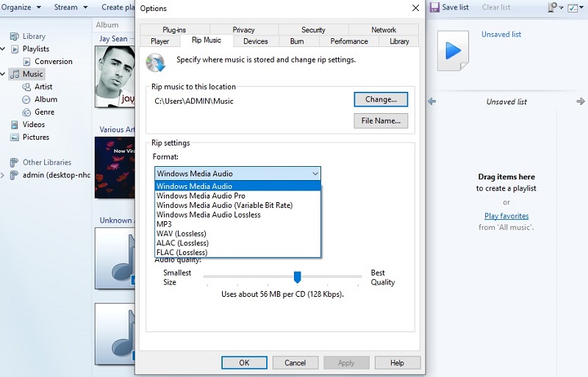Click the CD rip icon in Options dialog

click(x=155, y=62)
